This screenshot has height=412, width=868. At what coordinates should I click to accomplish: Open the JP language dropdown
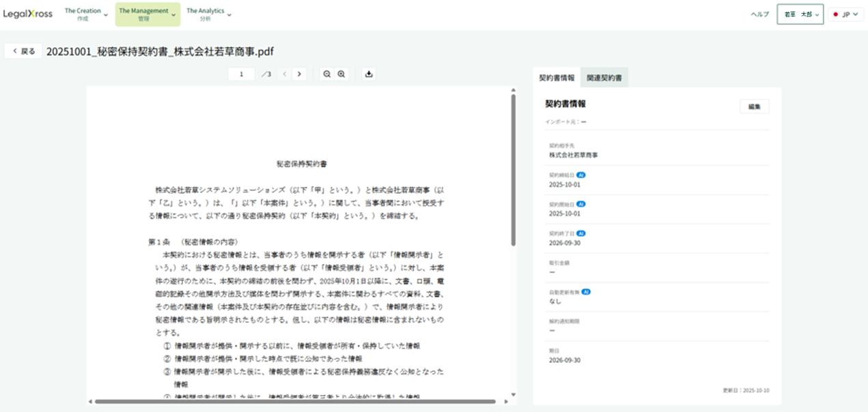point(845,13)
